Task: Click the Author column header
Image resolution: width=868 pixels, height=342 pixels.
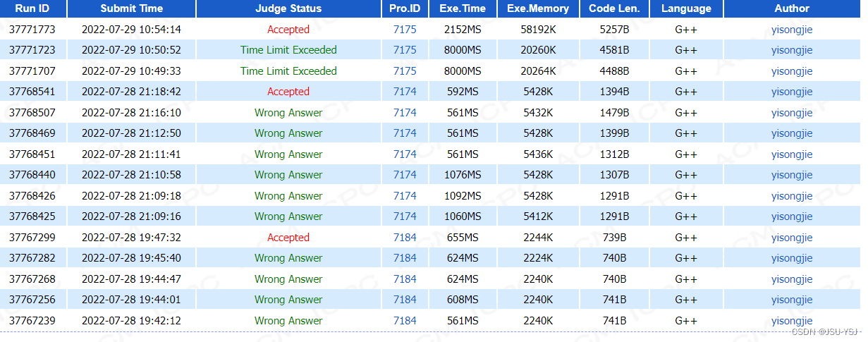Action: click(x=792, y=8)
